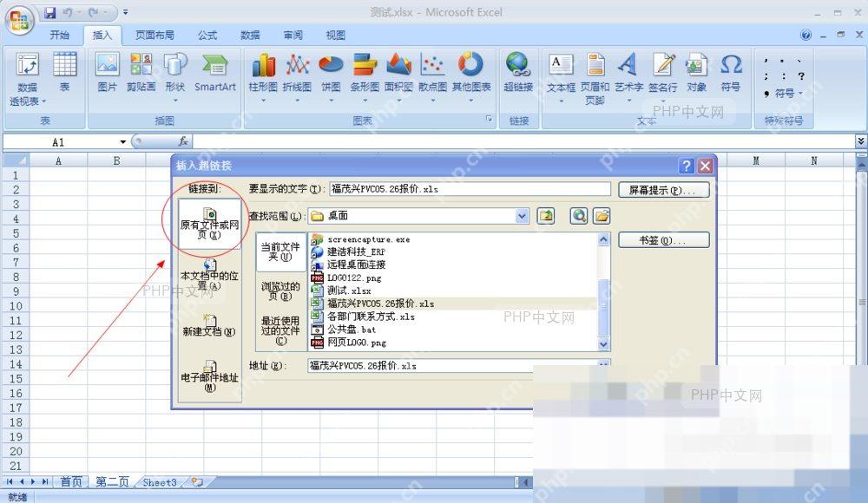Click the 书签 button

point(664,240)
